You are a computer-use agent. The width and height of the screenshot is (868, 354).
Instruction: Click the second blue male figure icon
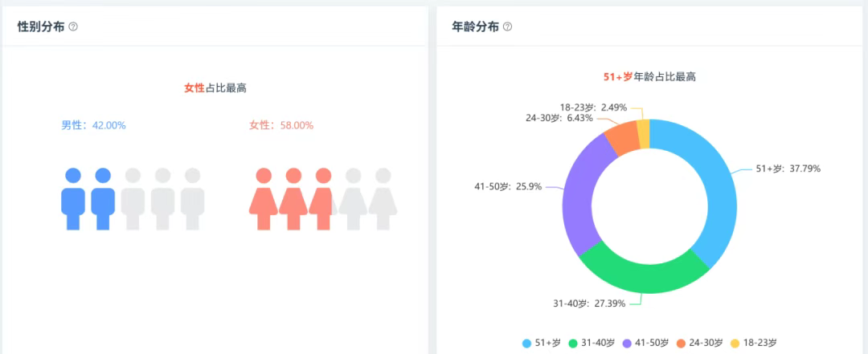[103, 197]
